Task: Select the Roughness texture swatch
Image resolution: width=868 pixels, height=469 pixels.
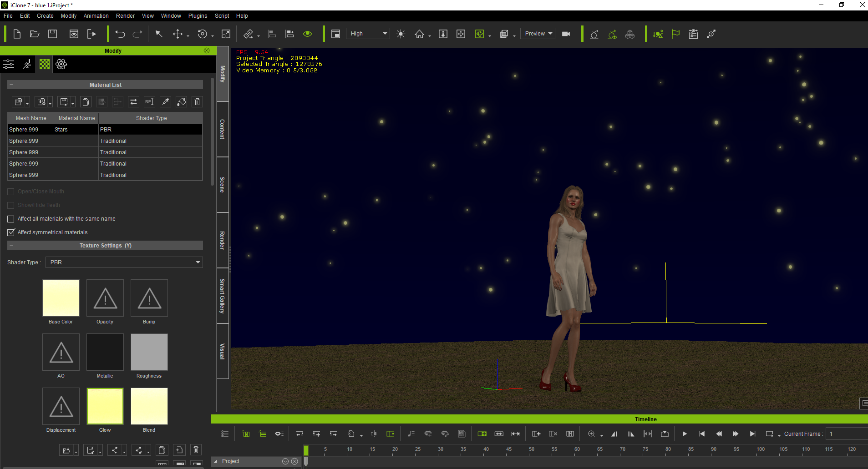Action: tap(149, 352)
